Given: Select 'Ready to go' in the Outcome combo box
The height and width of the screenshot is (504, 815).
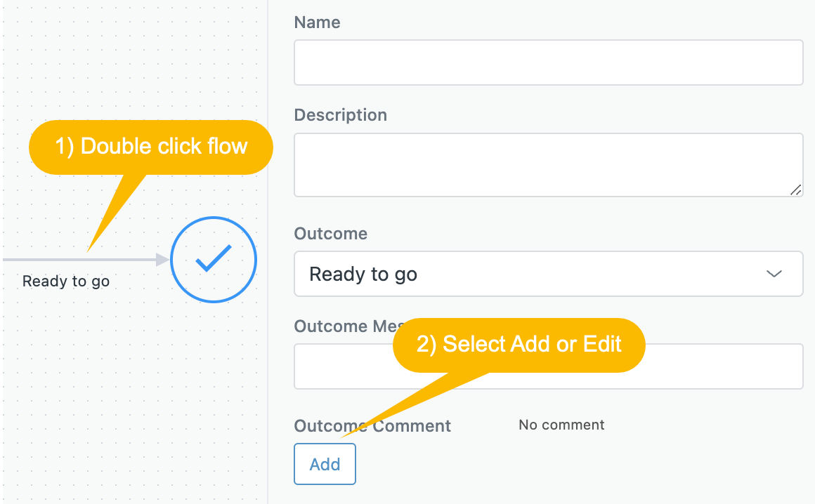Looking at the screenshot, I should 363,274.
